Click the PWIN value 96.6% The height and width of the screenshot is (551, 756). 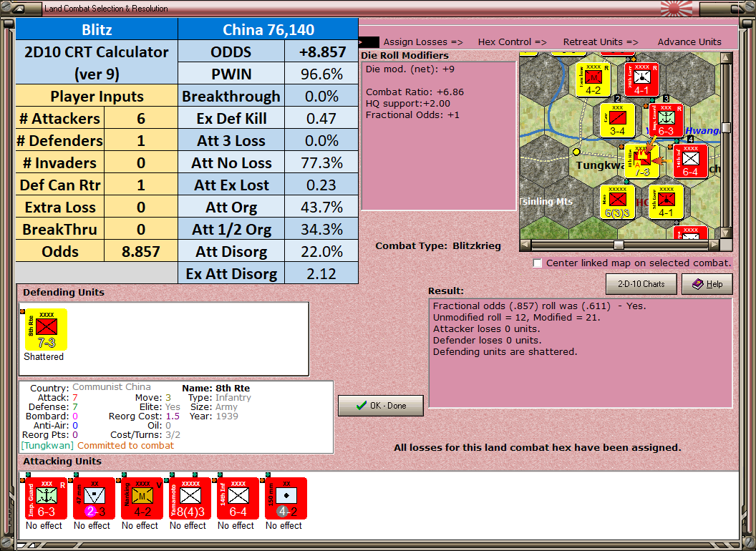pos(321,74)
